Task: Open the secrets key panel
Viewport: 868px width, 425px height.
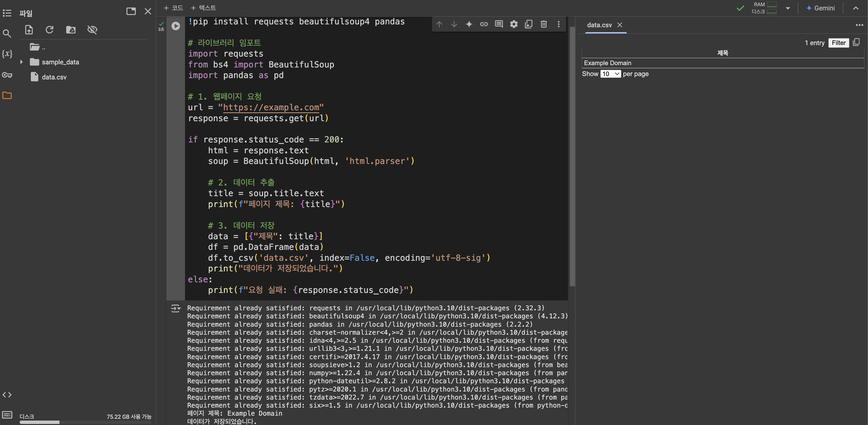Action: tap(7, 75)
